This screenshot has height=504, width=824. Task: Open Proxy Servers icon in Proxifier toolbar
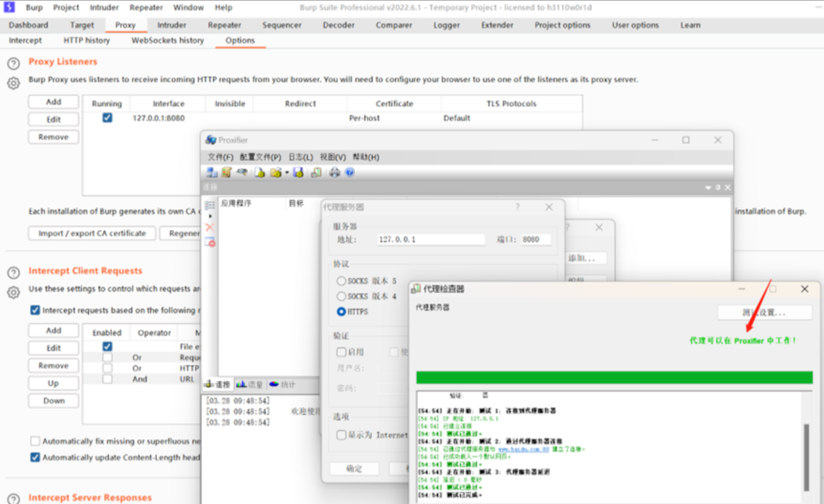pyautogui.click(x=212, y=172)
